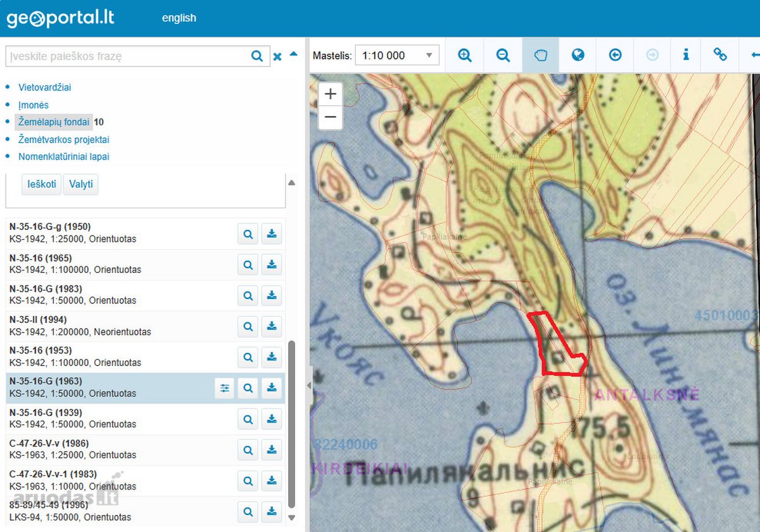Viewport: 760px width, 532px height.
Task: Click the geoportal.lt logo
Action: [60, 18]
